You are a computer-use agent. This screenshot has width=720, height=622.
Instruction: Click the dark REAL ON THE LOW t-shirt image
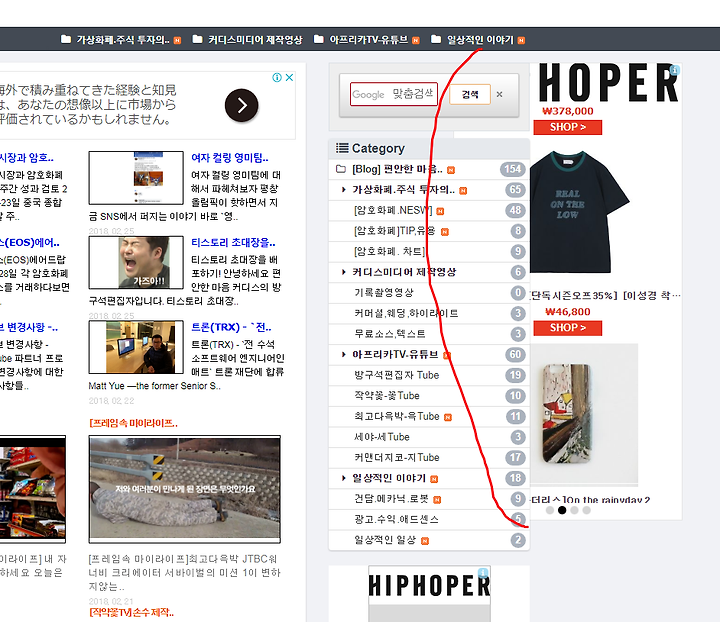[579, 212]
